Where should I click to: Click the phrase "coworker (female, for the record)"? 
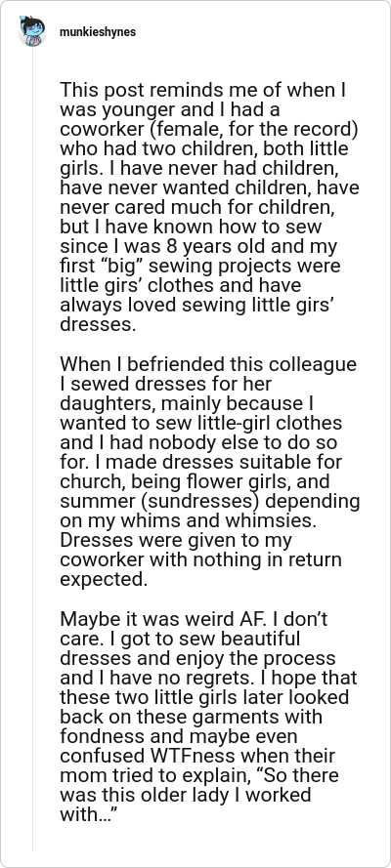point(208,129)
